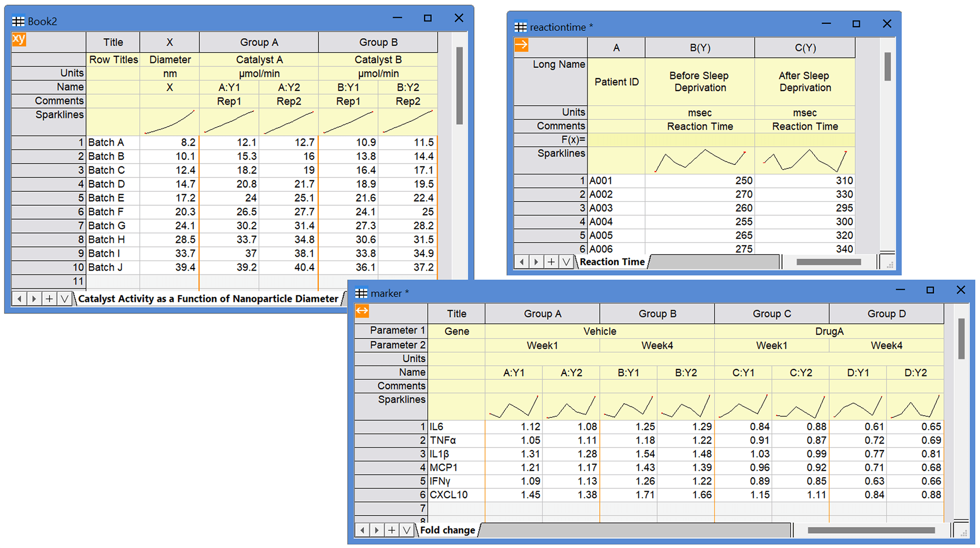This screenshot has height=548, width=980.
Task: Click the C(Y) column header
Action: coord(805,47)
